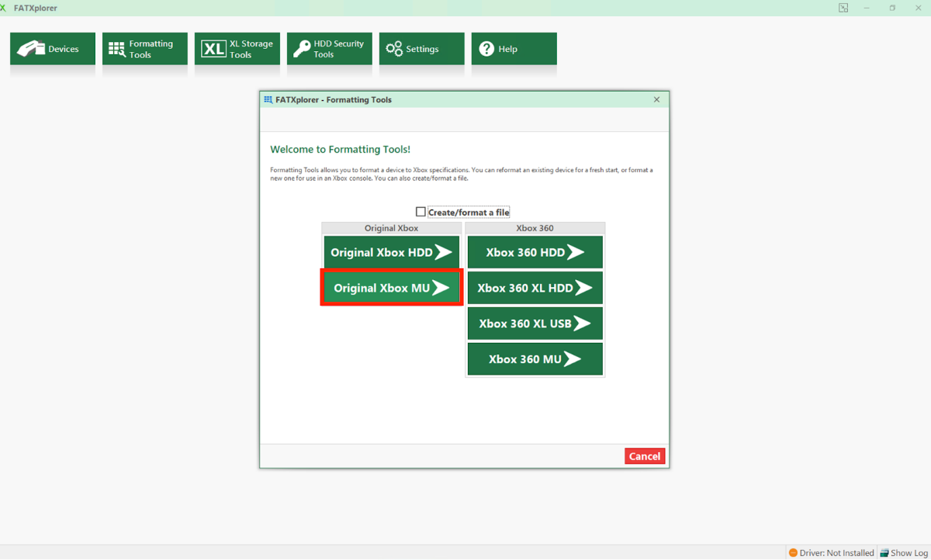Choose Xbox 360 XL HDD format option

click(535, 288)
